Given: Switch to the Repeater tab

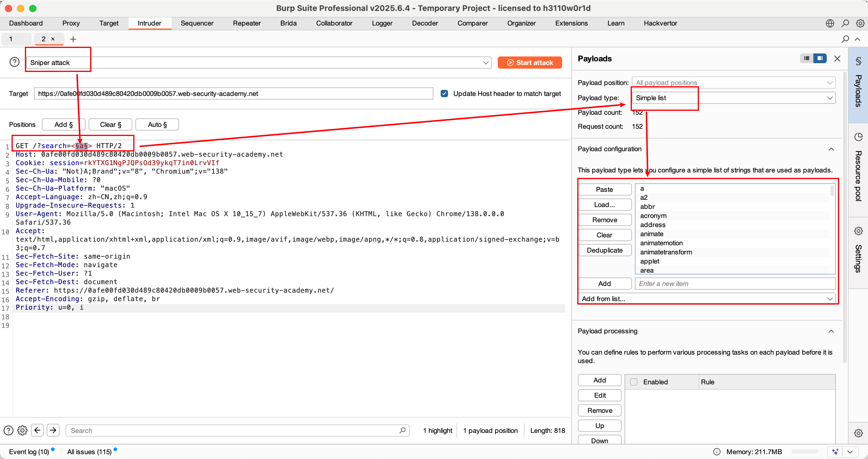Looking at the screenshot, I should [247, 23].
